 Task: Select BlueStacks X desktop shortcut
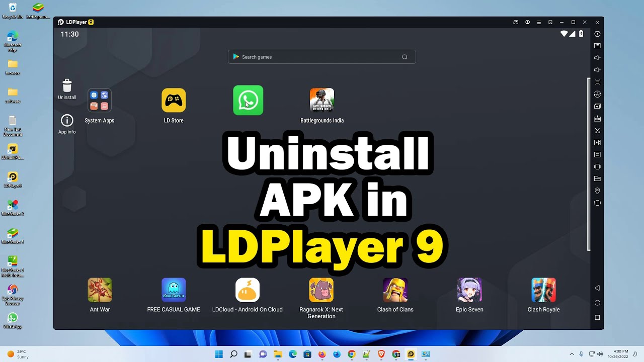pyautogui.click(x=13, y=208)
